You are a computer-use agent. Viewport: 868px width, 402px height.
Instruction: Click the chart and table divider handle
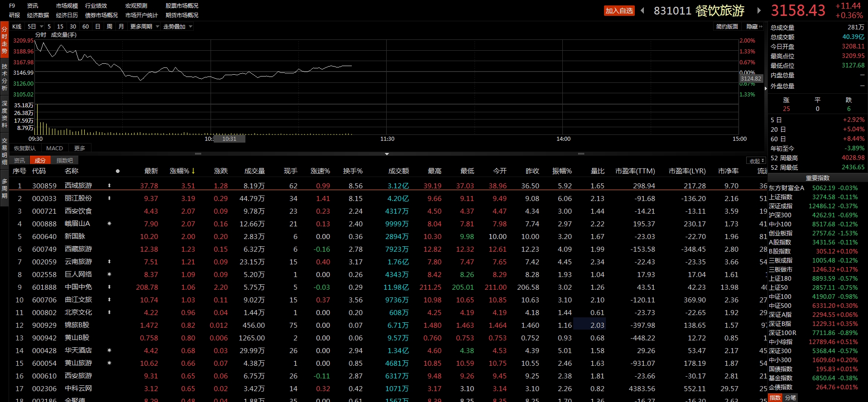(x=387, y=154)
